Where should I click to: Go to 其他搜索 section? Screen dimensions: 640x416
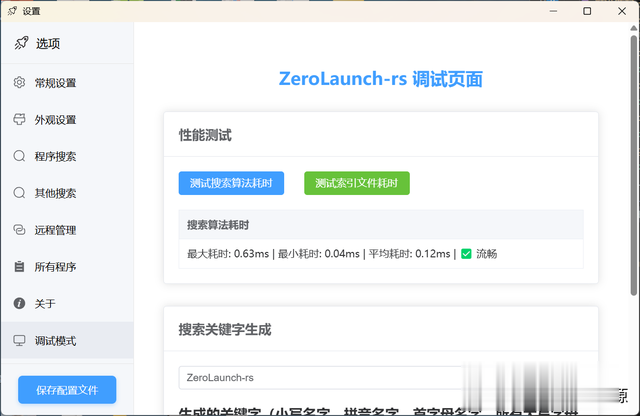67,193
